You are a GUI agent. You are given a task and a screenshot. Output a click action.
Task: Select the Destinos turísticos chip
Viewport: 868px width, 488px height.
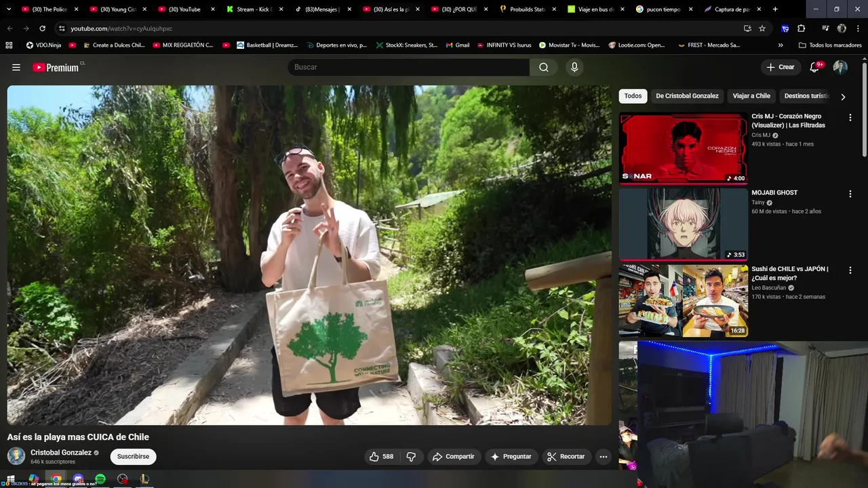(806, 96)
